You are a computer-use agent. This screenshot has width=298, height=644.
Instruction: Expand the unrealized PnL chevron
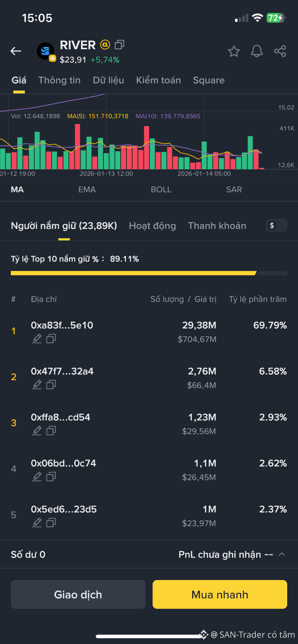[282, 554]
